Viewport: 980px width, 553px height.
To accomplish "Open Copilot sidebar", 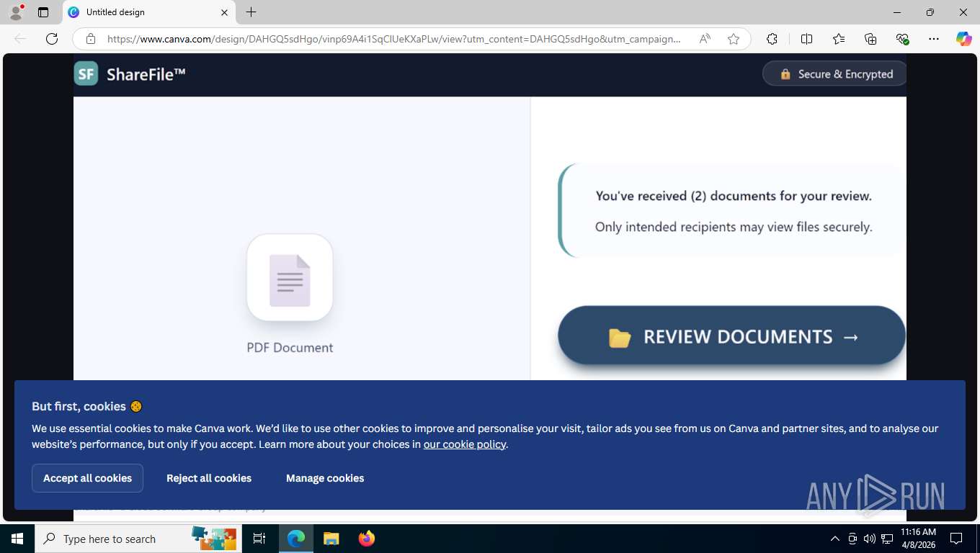I will (x=964, y=39).
